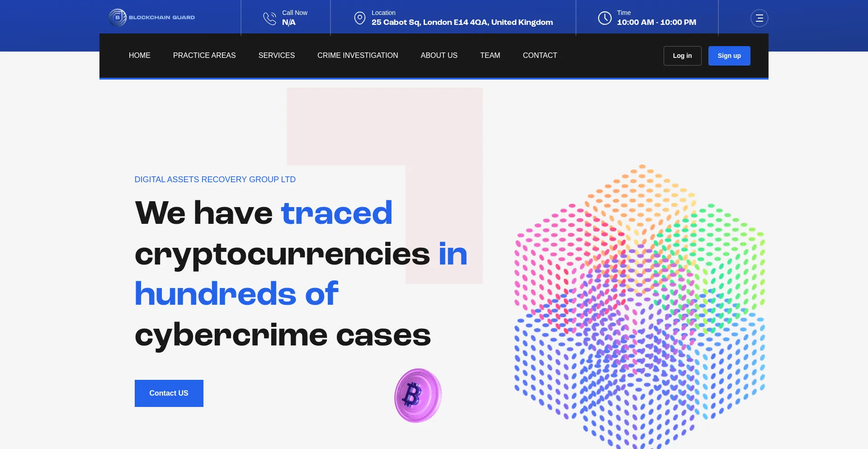Click the phone Call Now icon

click(269, 18)
